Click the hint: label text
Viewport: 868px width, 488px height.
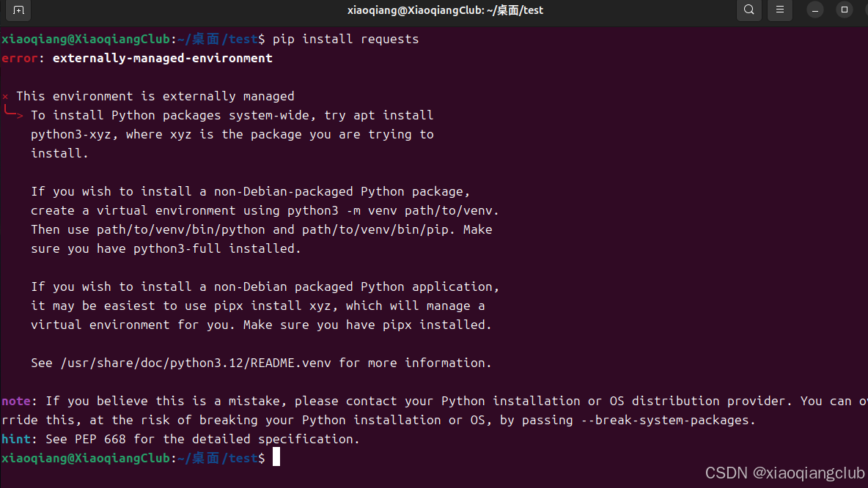(x=15, y=438)
